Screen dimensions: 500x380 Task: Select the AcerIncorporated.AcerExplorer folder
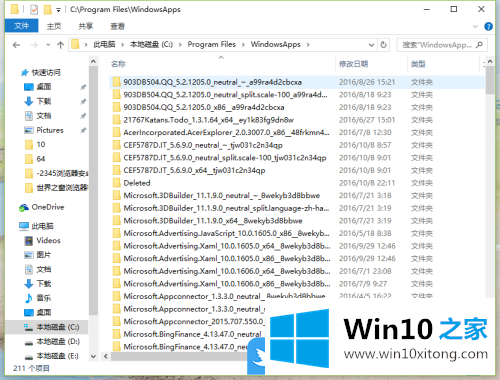[226, 133]
